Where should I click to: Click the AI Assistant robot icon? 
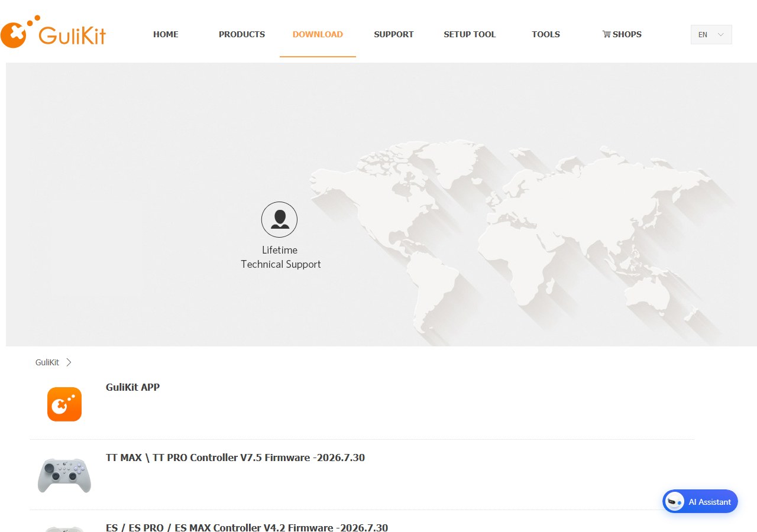[675, 502]
